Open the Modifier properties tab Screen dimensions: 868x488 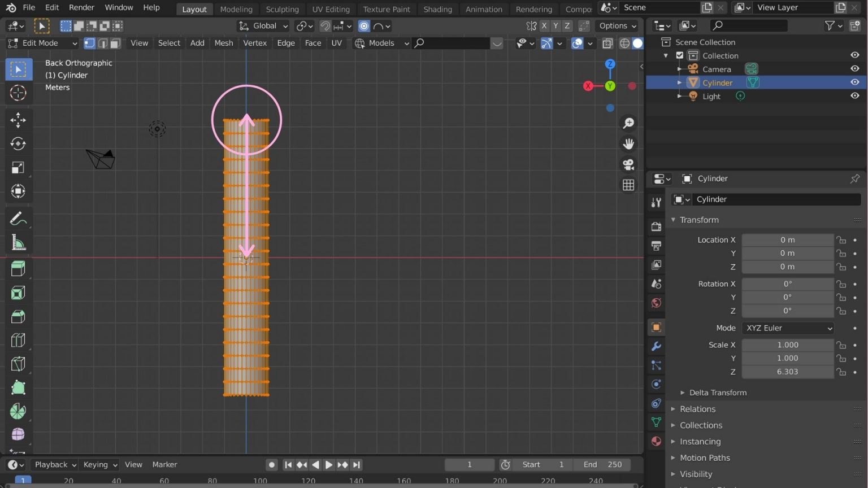[x=656, y=346]
